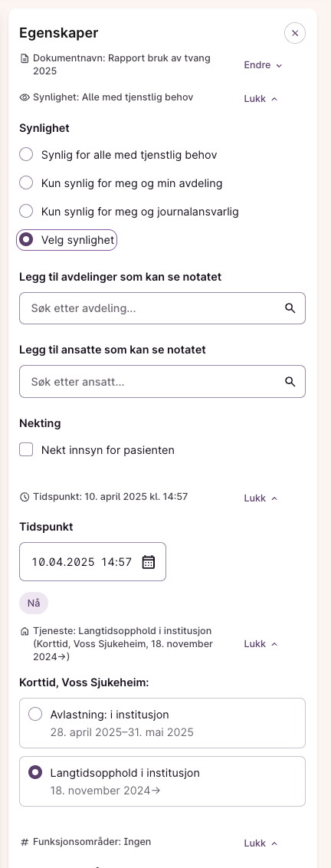
Task: Click the house icon beside Tjeneste
Action: click(25, 631)
